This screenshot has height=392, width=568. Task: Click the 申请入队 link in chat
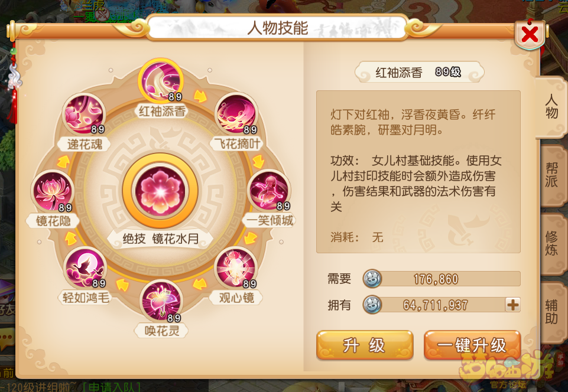(112, 387)
